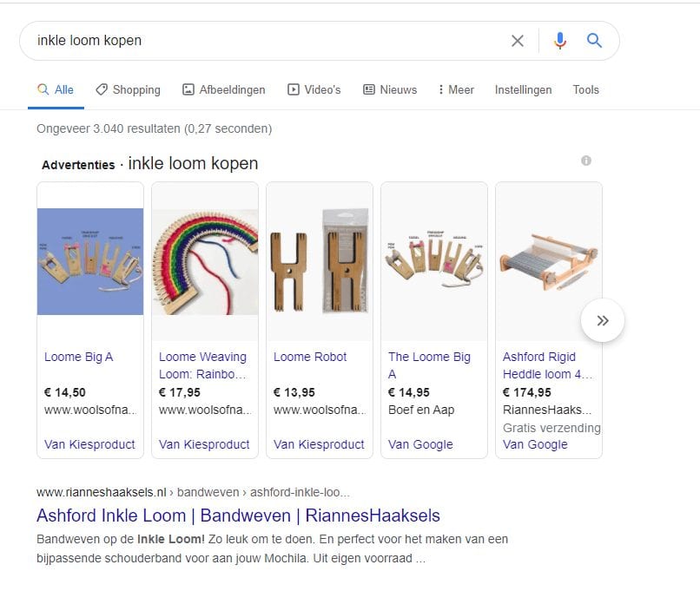Open 'Ashford Inkle Loom | Bandweven | RiannesHaaksels' result
Viewport: 700px width, 591px height.
(x=238, y=515)
